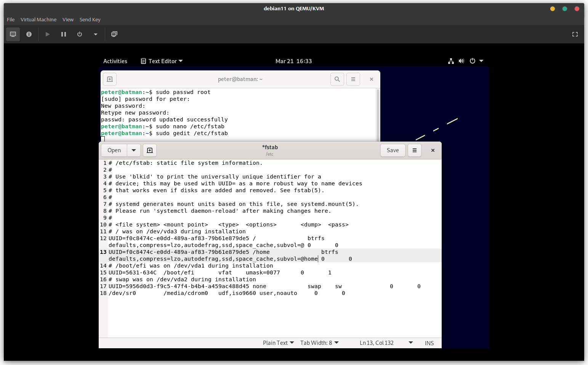Open the Text Editor app menu

click(162, 61)
